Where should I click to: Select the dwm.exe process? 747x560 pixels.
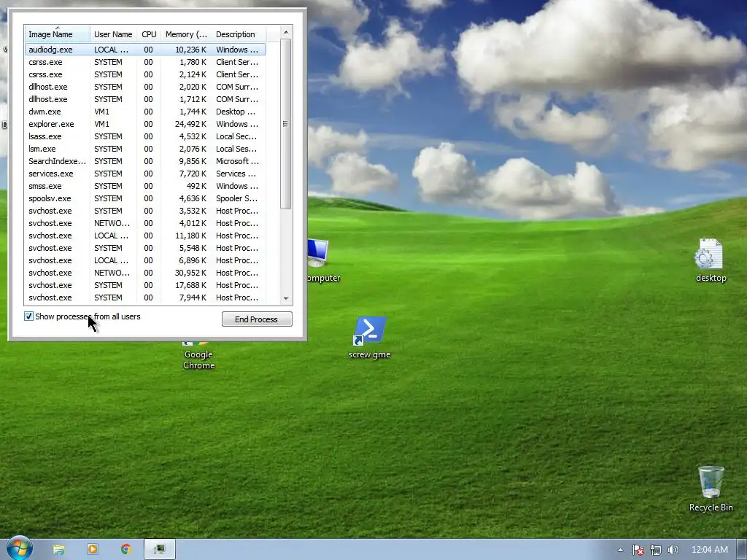(x=145, y=112)
